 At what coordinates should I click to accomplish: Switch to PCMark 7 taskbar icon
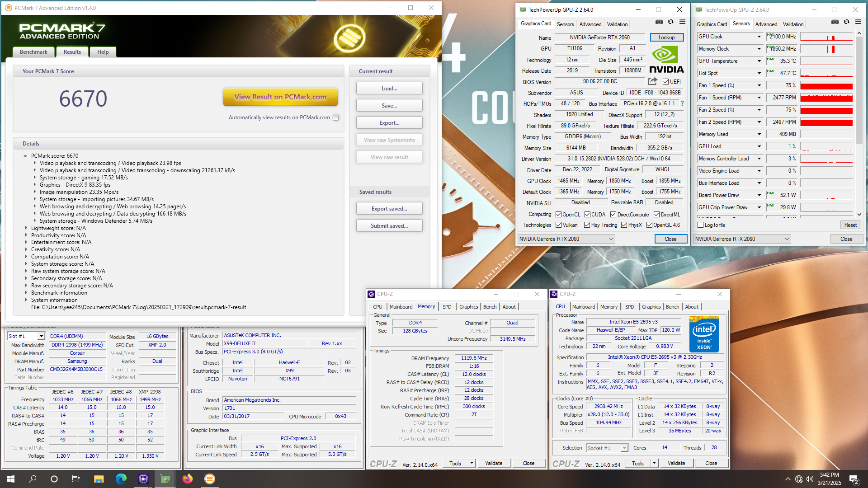click(x=210, y=479)
